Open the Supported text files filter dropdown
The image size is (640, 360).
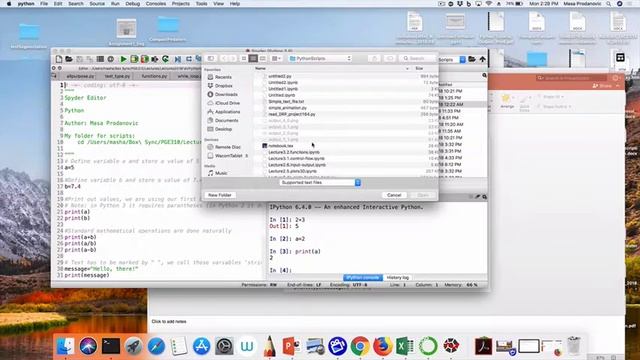point(320,182)
